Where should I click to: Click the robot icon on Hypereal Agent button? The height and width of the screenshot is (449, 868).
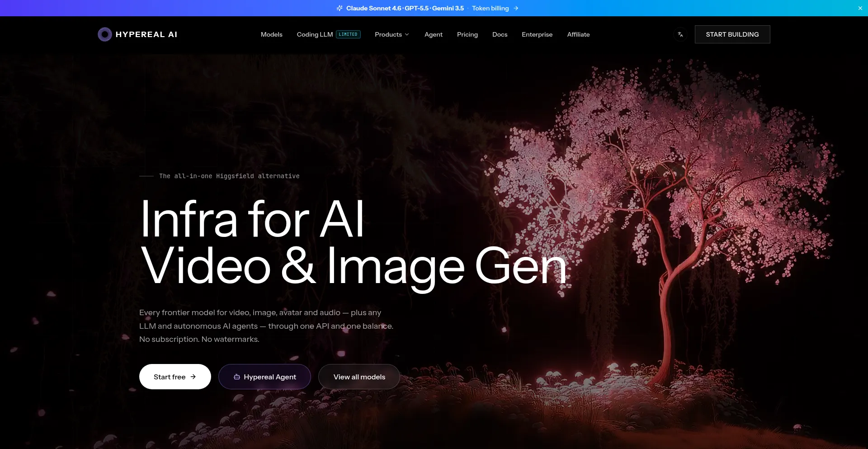[236, 377]
